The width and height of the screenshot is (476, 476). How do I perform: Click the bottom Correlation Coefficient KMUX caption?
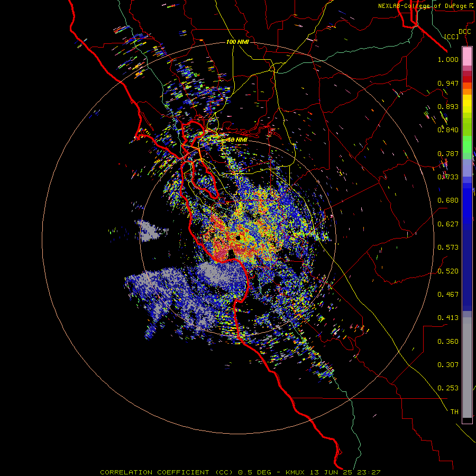coord(240,472)
